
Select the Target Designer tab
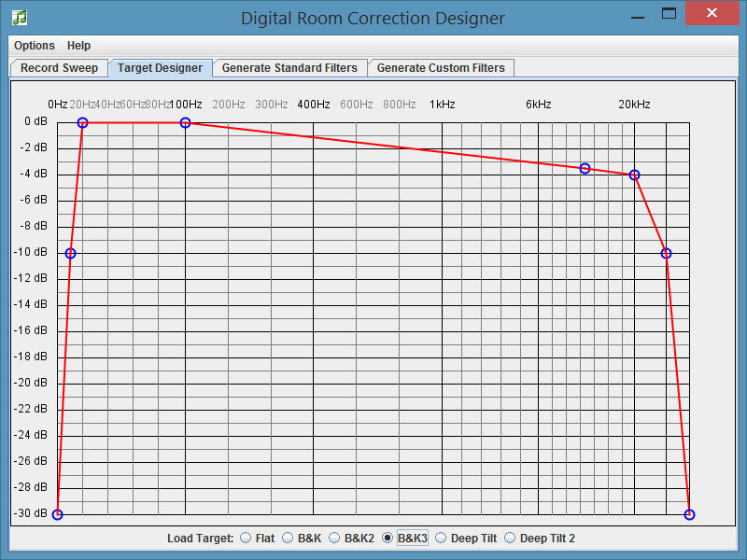tap(161, 67)
